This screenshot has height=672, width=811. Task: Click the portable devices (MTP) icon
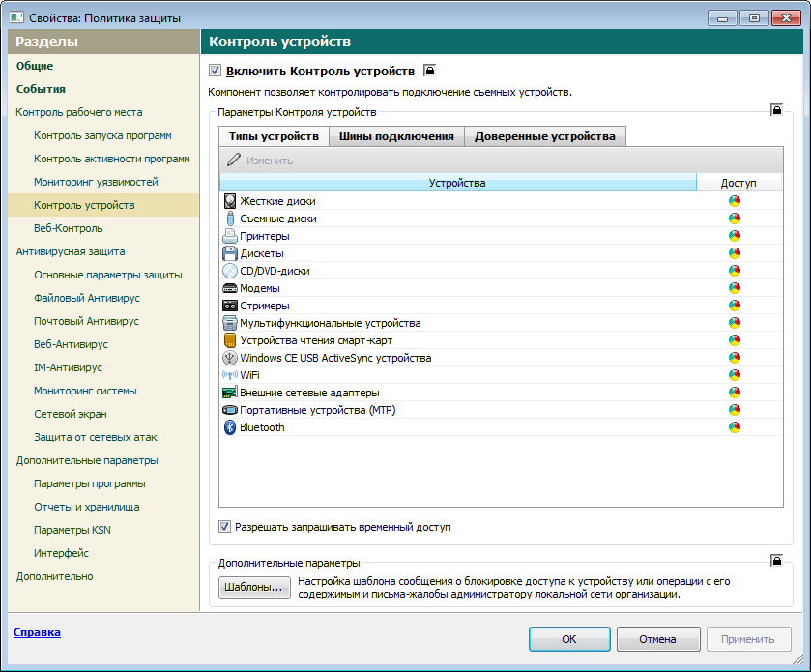click(230, 410)
